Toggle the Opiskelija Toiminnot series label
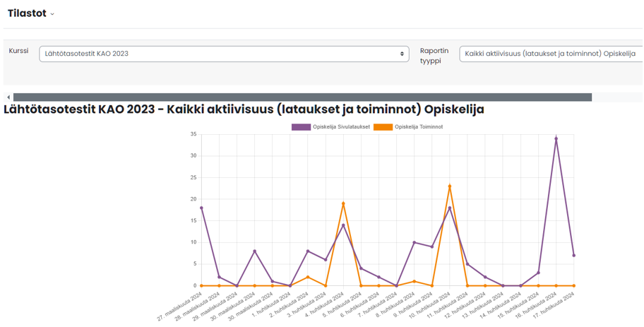644x327 pixels. tap(419, 127)
